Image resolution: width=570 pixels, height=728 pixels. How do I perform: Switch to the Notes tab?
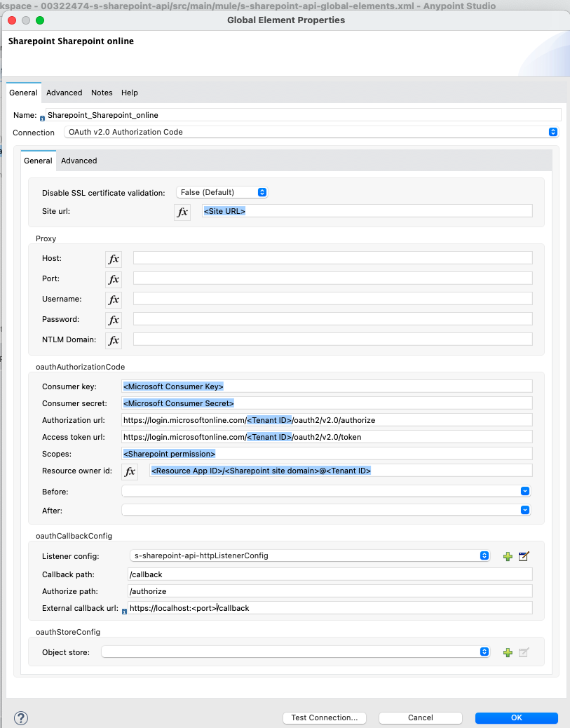tap(102, 93)
